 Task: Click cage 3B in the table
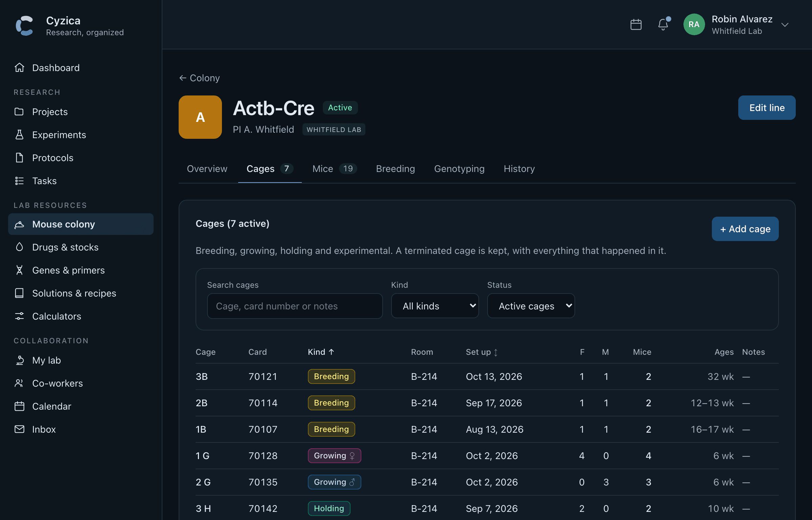click(202, 376)
